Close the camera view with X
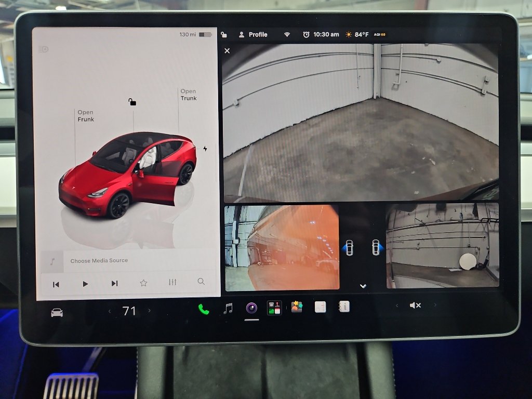 tap(227, 50)
